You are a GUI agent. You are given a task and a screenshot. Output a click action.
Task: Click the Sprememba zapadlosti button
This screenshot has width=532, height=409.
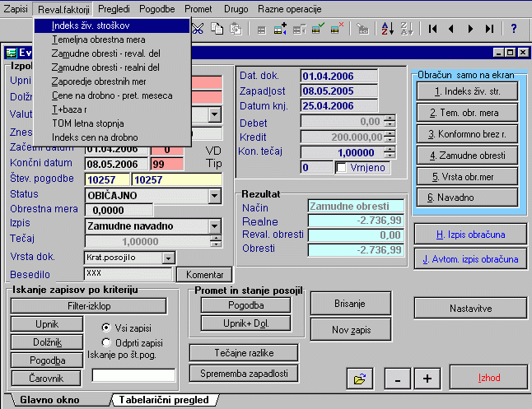point(244,374)
